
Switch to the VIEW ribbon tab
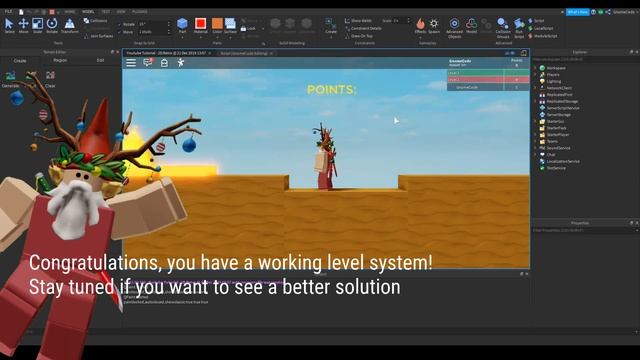coord(121,12)
